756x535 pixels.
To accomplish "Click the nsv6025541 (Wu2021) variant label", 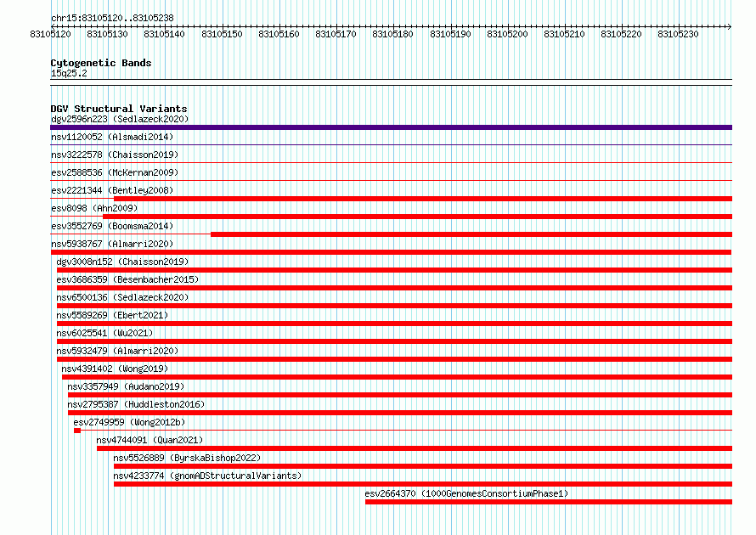I will [x=104, y=333].
